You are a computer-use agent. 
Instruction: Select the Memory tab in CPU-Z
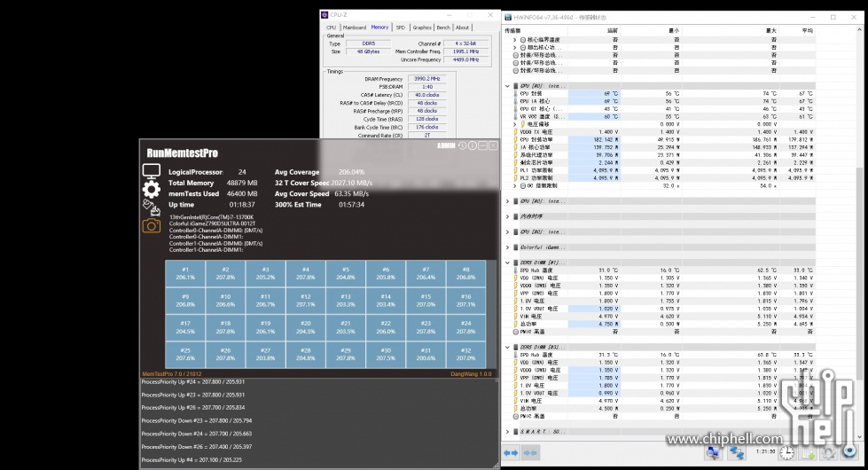[x=379, y=27]
